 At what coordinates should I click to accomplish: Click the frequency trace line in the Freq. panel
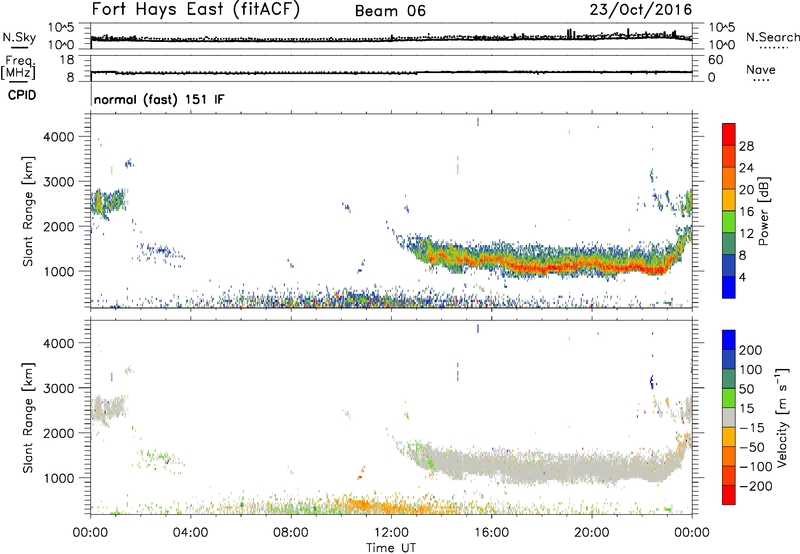tap(391, 72)
